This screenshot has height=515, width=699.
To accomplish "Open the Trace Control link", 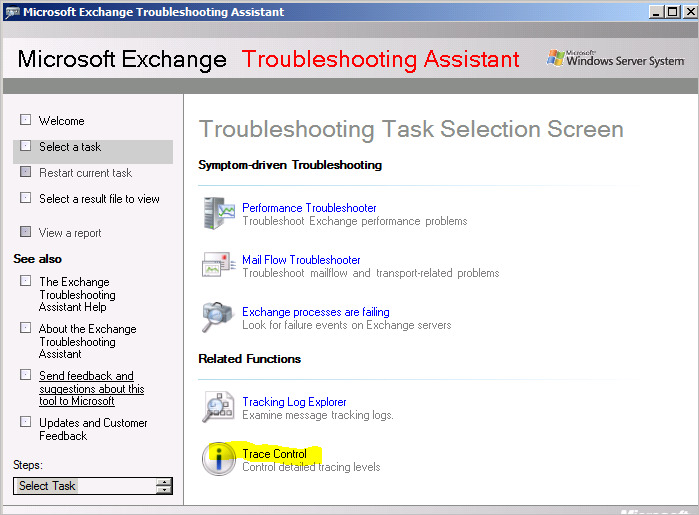I will pos(274,454).
